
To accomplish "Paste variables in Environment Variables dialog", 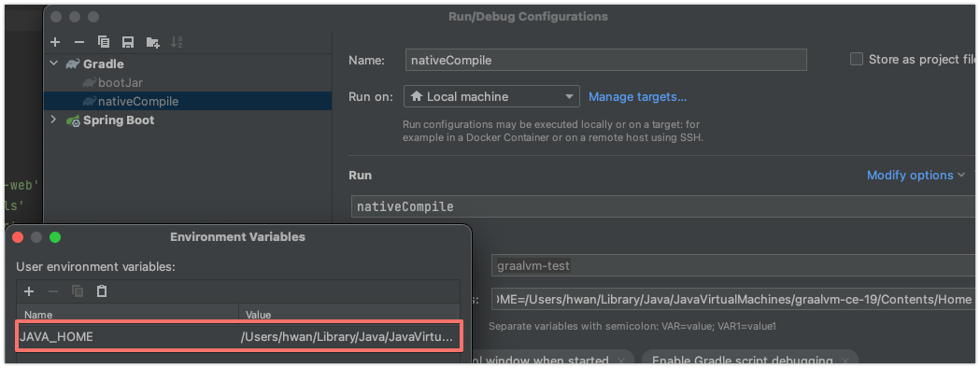I will 102,291.
